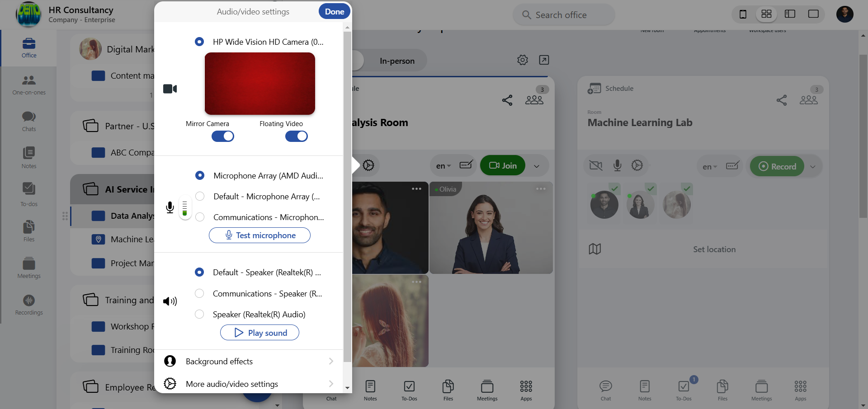868x409 pixels.
Task: Select Default - Microphone Array input
Action: pyautogui.click(x=200, y=197)
